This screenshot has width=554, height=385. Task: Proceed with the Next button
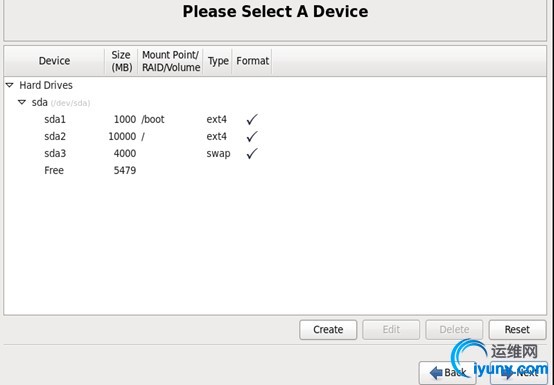(519, 373)
